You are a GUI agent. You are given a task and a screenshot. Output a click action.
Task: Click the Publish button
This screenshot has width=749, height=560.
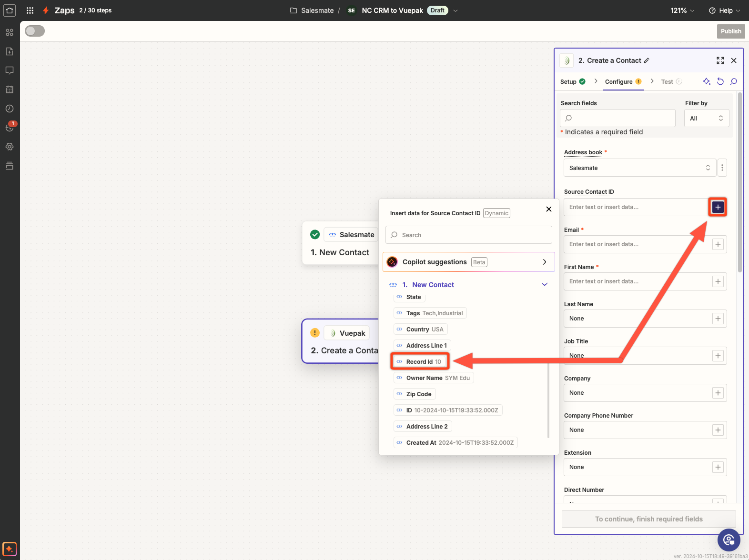click(x=730, y=31)
